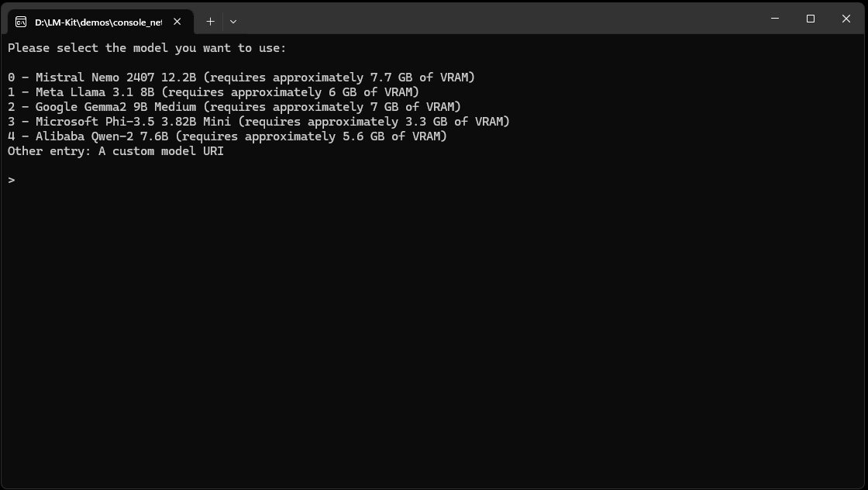Image resolution: width=868 pixels, height=490 pixels.
Task: Minimize the terminal window
Action: pyautogui.click(x=775, y=19)
